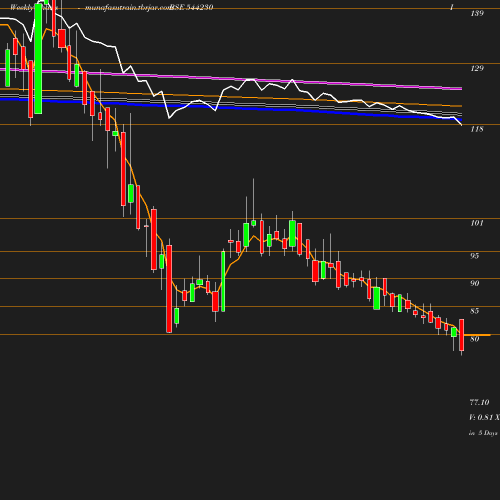Click the 129 price axis label
Viewport: 500px width, 500px height.
477,68
